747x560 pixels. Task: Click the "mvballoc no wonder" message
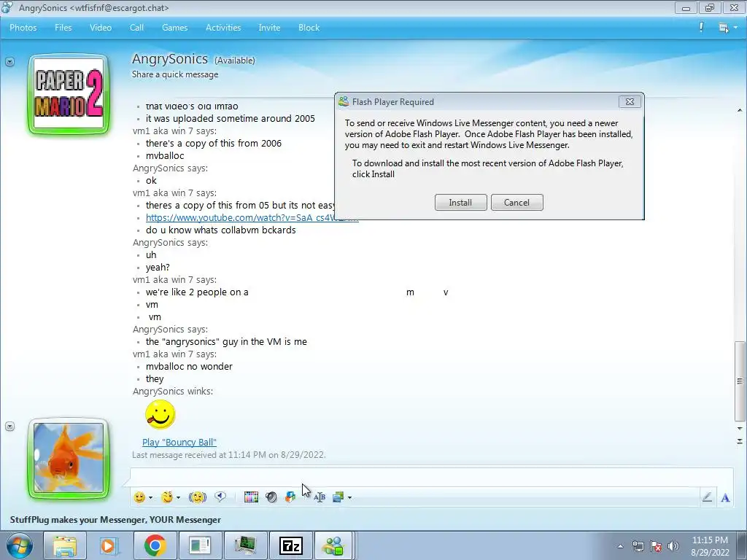[189, 366]
